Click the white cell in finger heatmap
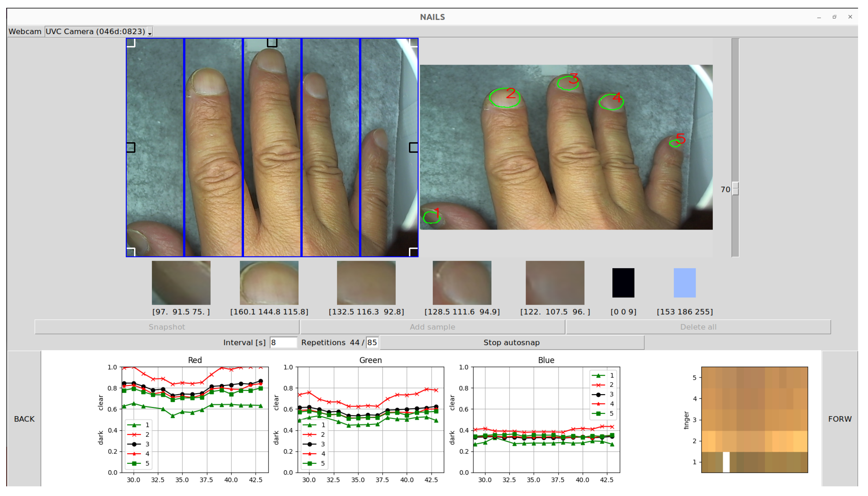Viewport: 868px width, 496px height. [x=726, y=462]
